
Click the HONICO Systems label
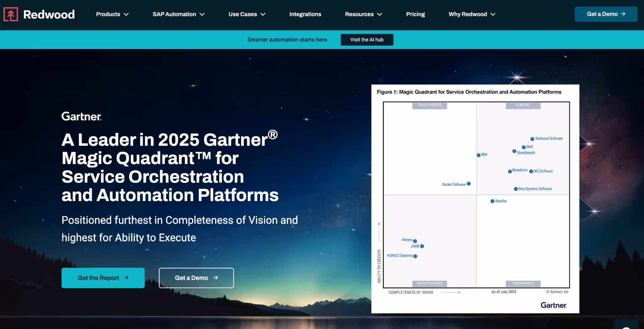click(x=400, y=256)
